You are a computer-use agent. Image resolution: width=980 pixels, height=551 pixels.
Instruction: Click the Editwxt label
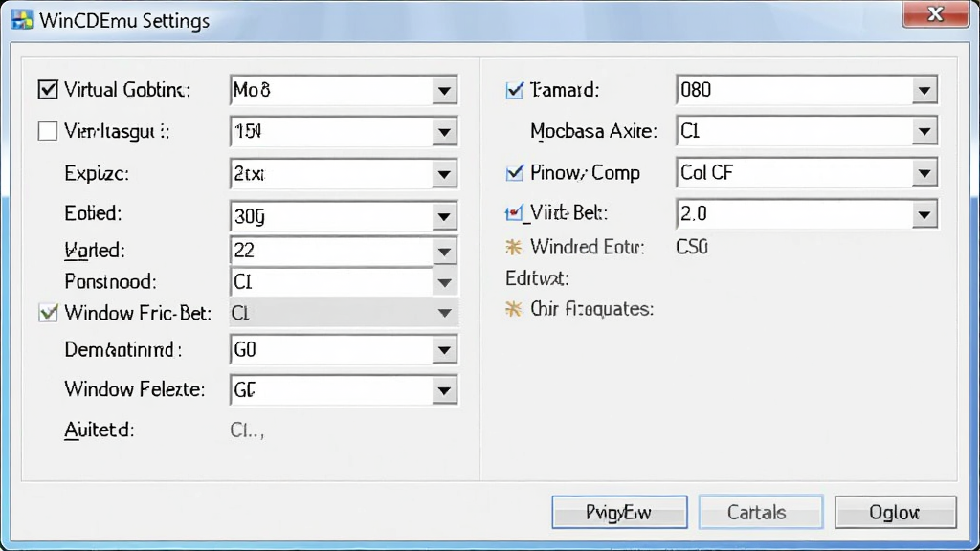[537, 278]
